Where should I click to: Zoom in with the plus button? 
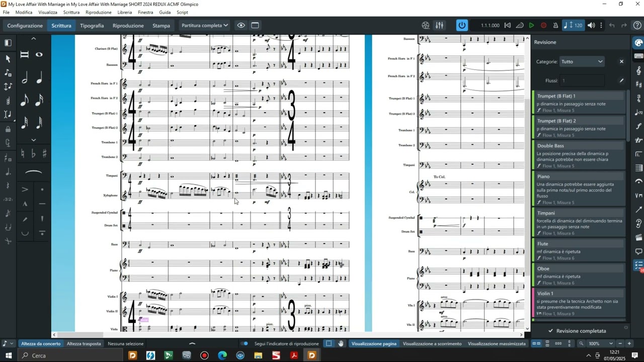click(x=629, y=344)
